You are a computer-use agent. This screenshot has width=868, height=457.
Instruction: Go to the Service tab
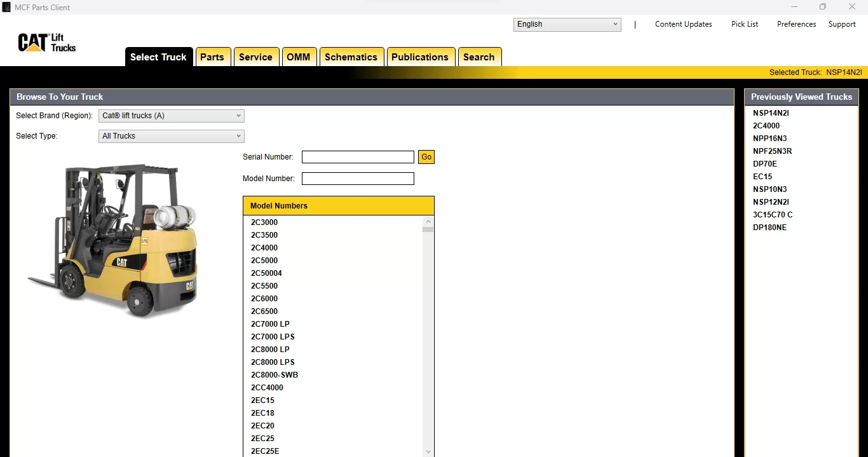tap(255, 57)
